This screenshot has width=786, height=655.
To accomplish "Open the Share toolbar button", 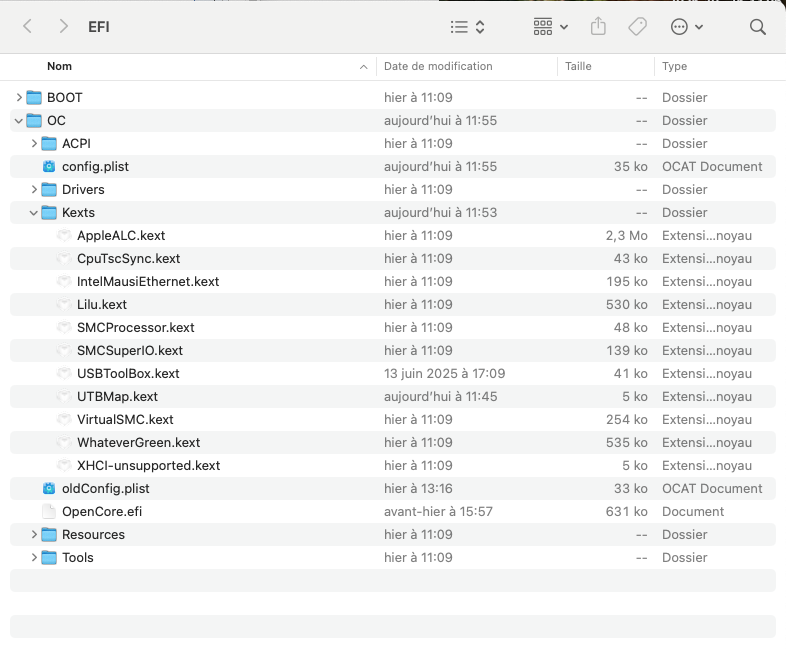I will coord(598,27).
